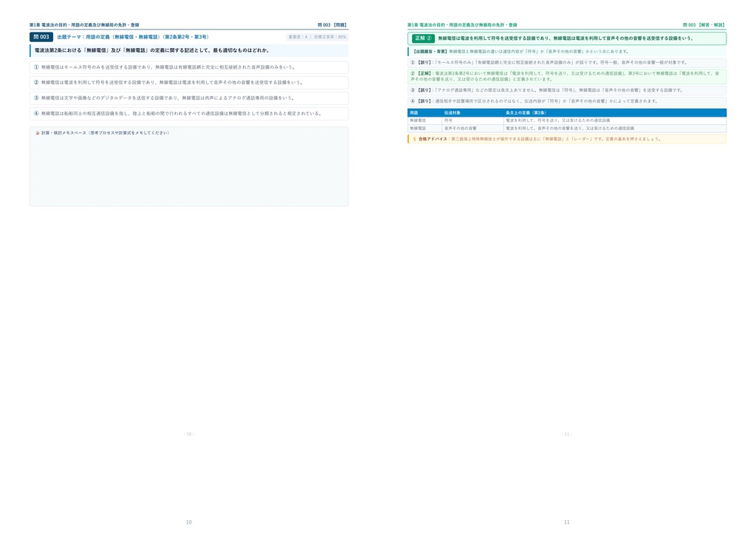Click the 問 003【問題】 header on left page
756x535 pixels.
pos(332,25)
